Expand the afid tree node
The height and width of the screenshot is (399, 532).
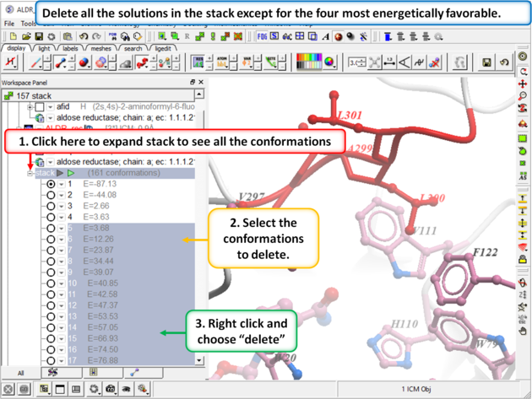point(30,107)
